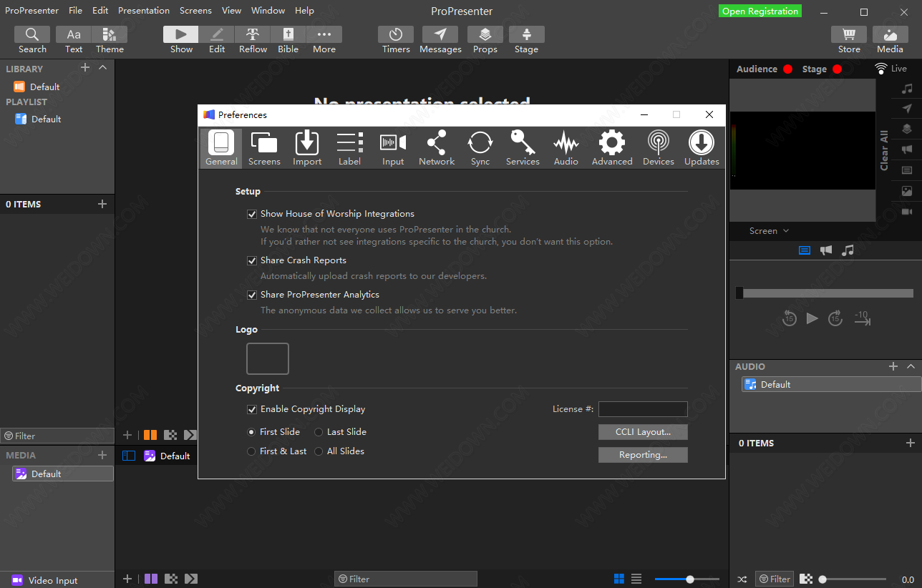
Task: Open Label preferences tab
Action: pyautogui.click(x=349, y=148)
